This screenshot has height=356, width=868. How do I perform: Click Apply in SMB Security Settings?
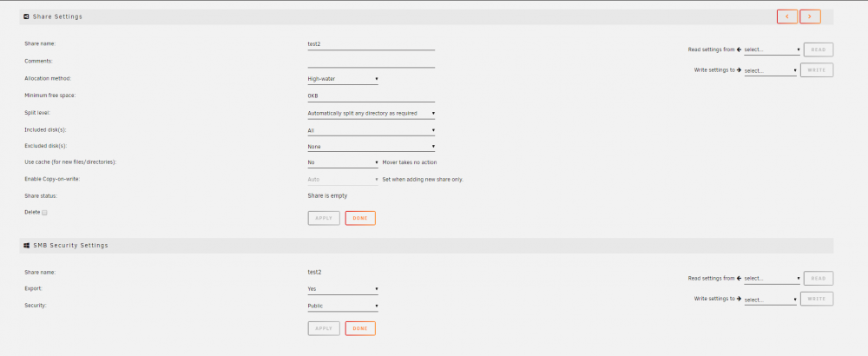324,328
